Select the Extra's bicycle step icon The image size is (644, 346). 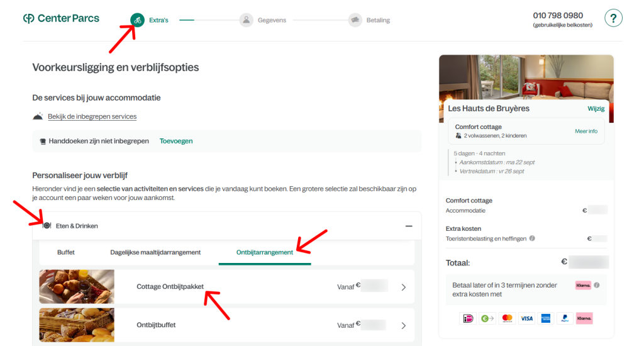[x=138, y=20]
